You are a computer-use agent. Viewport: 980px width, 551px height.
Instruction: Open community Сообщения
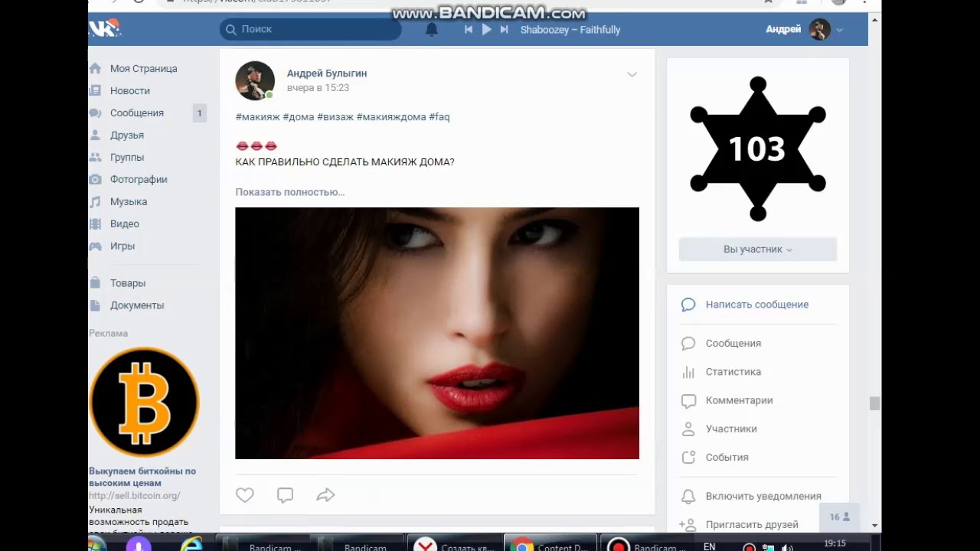[x=733, y=344]
